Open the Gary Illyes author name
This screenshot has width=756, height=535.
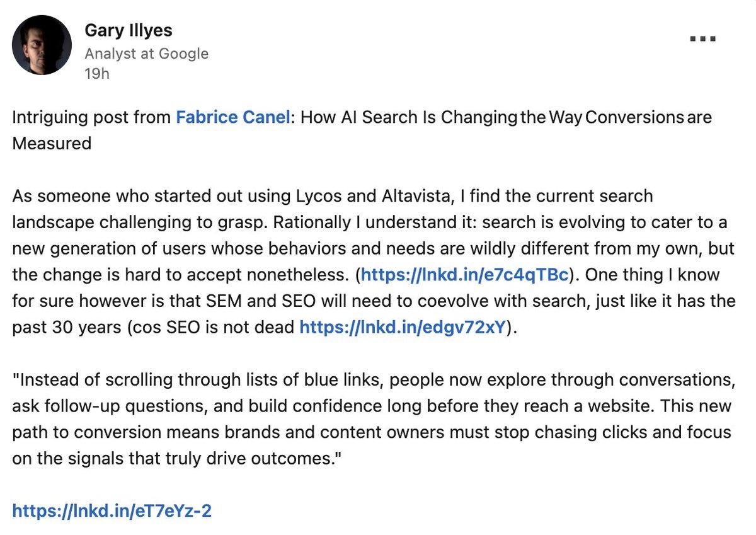tap(128, 30)
